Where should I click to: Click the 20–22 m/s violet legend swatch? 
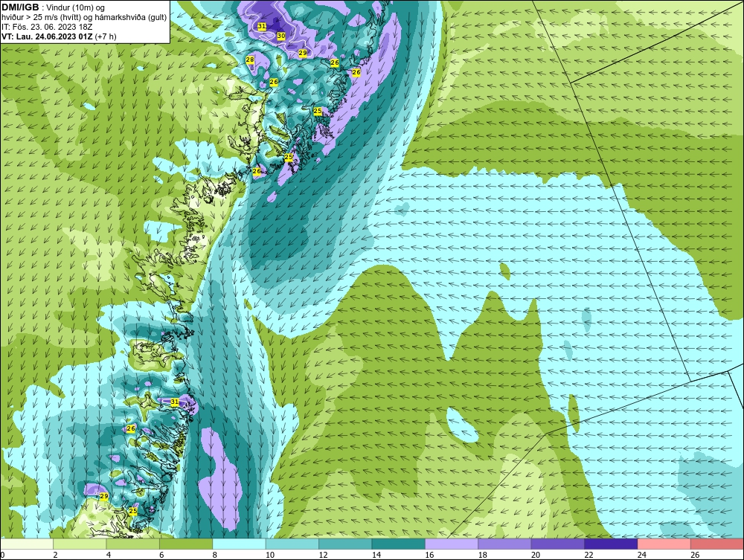(x=558, y=544)
